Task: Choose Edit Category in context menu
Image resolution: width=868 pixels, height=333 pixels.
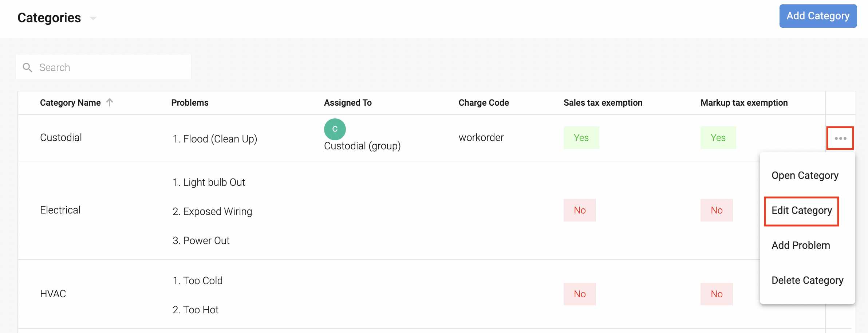Action: pos(801,211)
